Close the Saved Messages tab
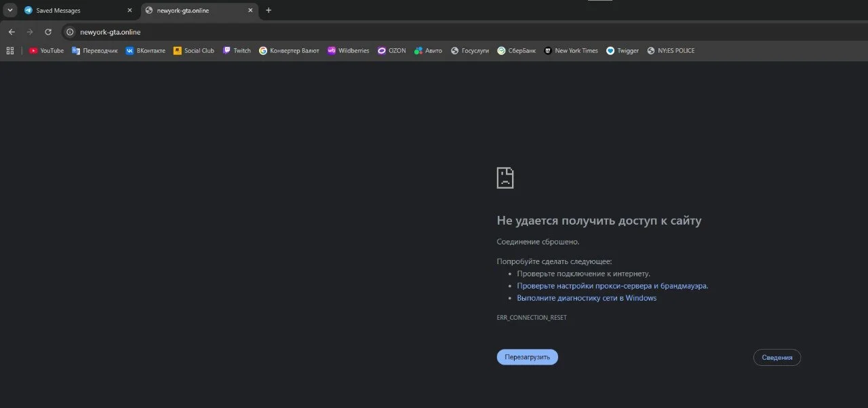 (130, 10)
